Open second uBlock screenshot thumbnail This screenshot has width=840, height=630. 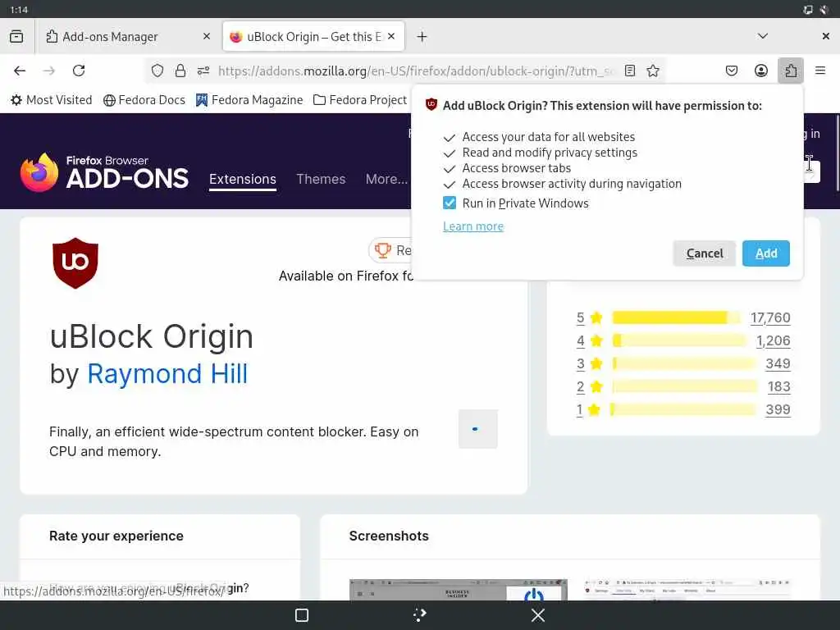click(687, 589)
